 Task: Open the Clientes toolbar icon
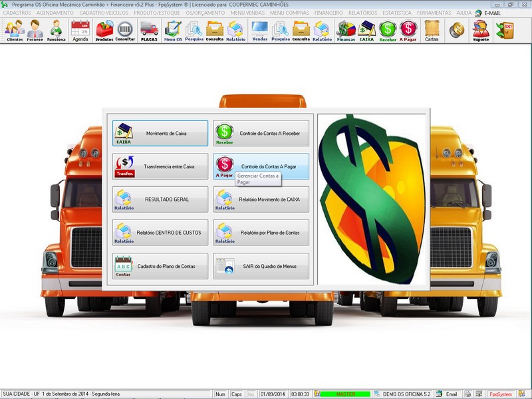click(15, 31)
